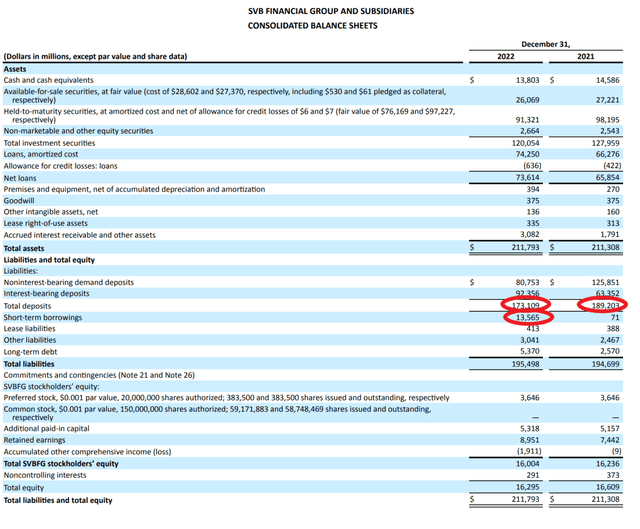The height and width of the screenshot is (529, 640).
Task: Click the 'Long-term debt' row label
Action: point(30,352)
